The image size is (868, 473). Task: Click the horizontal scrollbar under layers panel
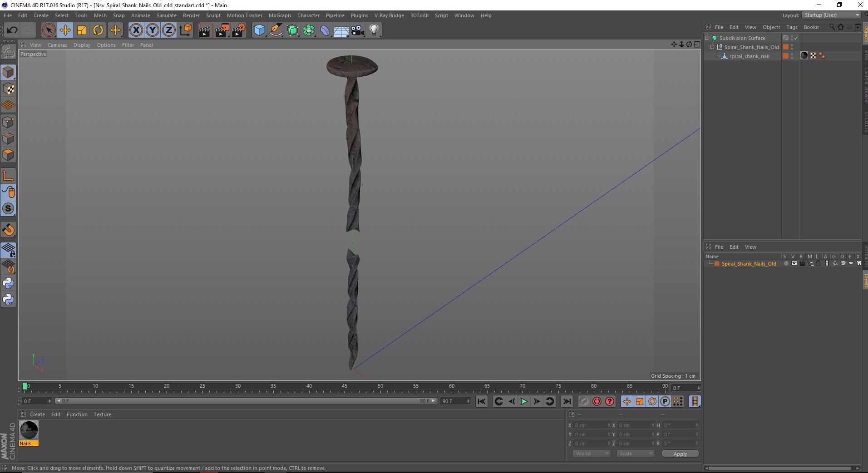(x=779, y=468)
